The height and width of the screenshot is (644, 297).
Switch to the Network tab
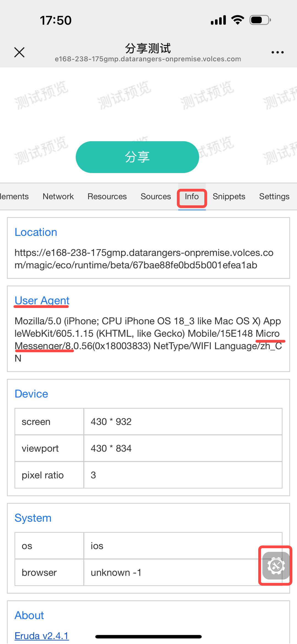[58, 197]
